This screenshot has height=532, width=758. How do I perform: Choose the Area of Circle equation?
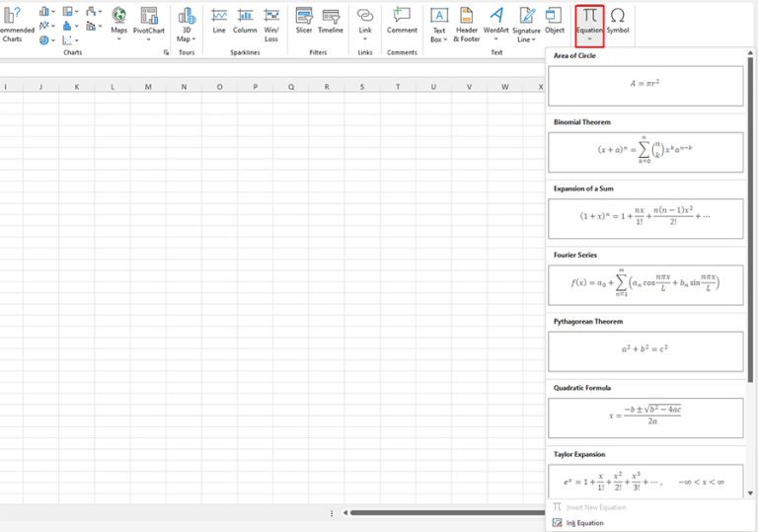(x=645, y=86)
